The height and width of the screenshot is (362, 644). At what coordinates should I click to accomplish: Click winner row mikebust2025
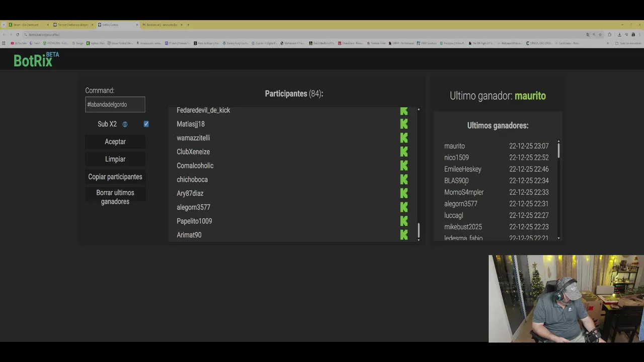(496, 227)
